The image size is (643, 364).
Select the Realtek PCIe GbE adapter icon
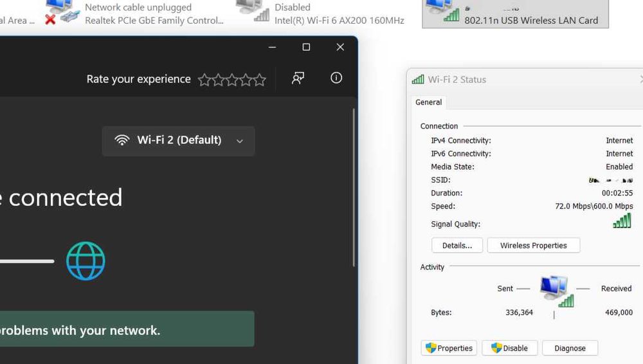click(x=62, y=12)
